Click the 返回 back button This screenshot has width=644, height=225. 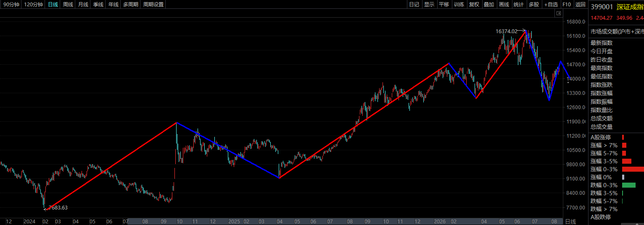coord(580,4)
